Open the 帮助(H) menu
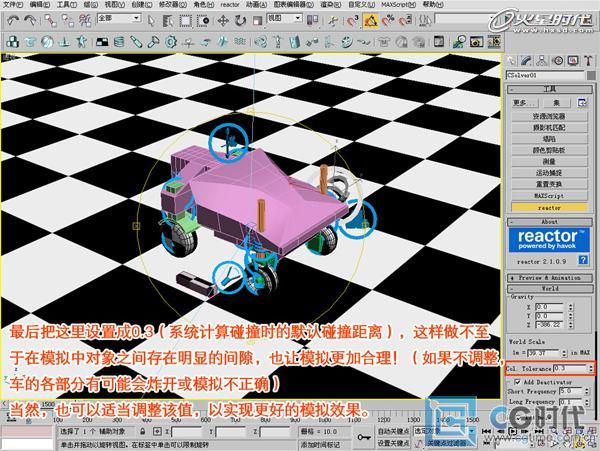 click(x=433, y=5)
